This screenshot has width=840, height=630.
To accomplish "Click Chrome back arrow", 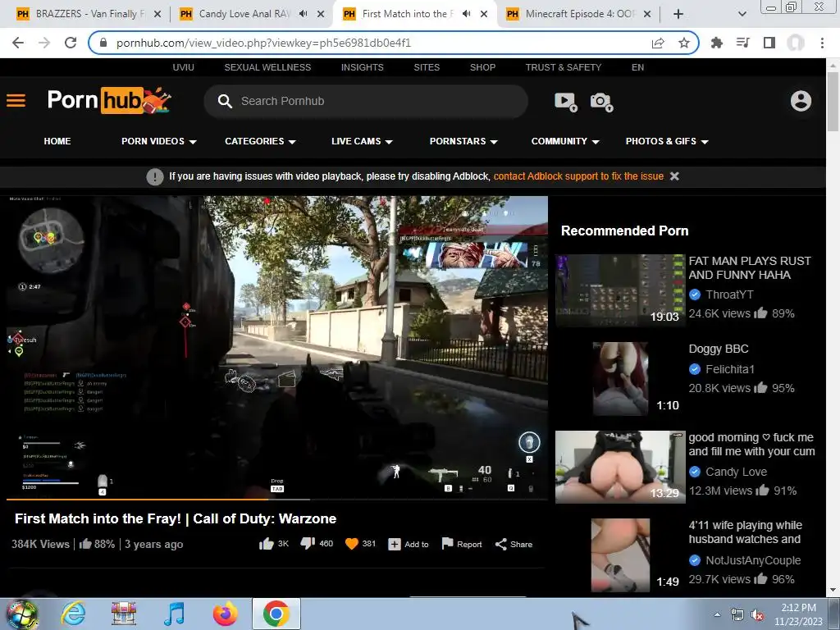I will 18,43.
